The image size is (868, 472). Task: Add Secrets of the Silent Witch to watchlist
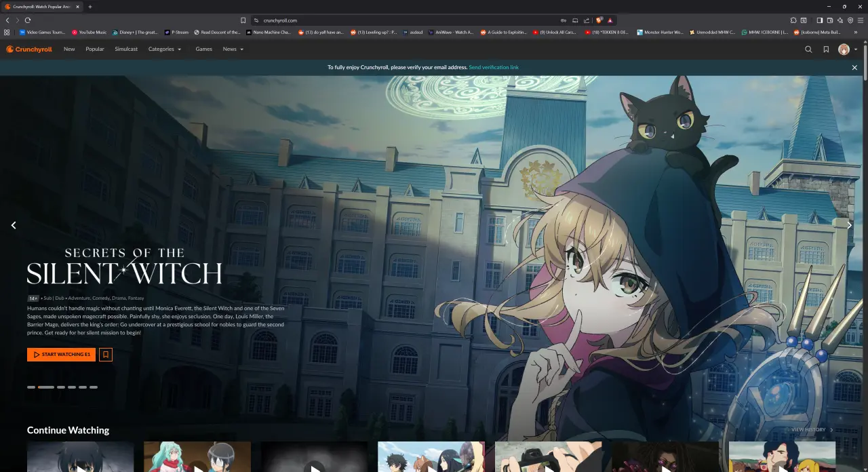pos(105,354)
